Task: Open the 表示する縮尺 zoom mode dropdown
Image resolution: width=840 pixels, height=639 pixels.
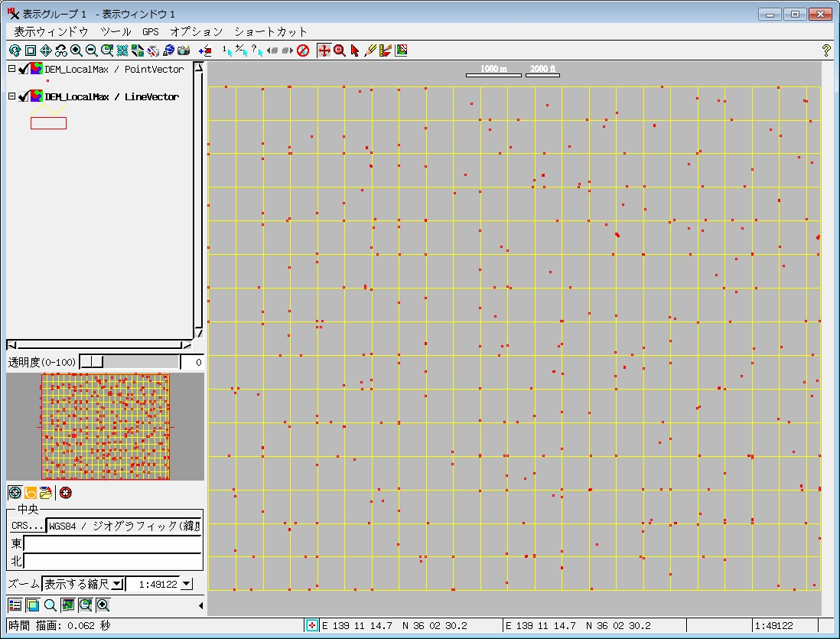Action: (x=117, y=584)
